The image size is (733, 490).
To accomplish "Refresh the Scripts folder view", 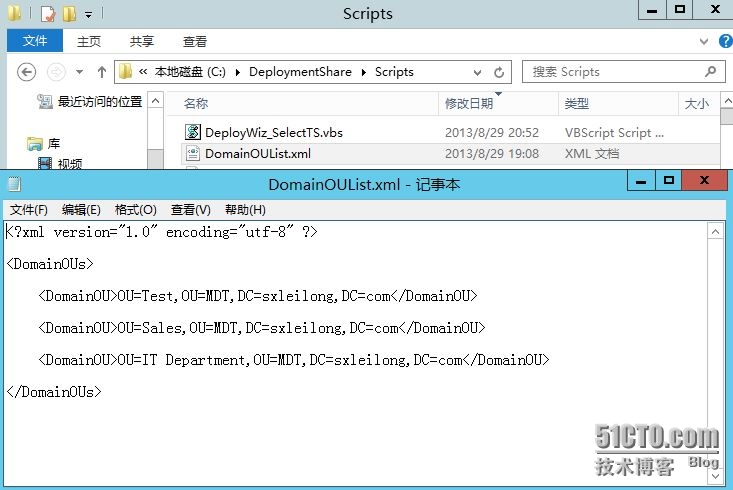I will pos(499,72).
